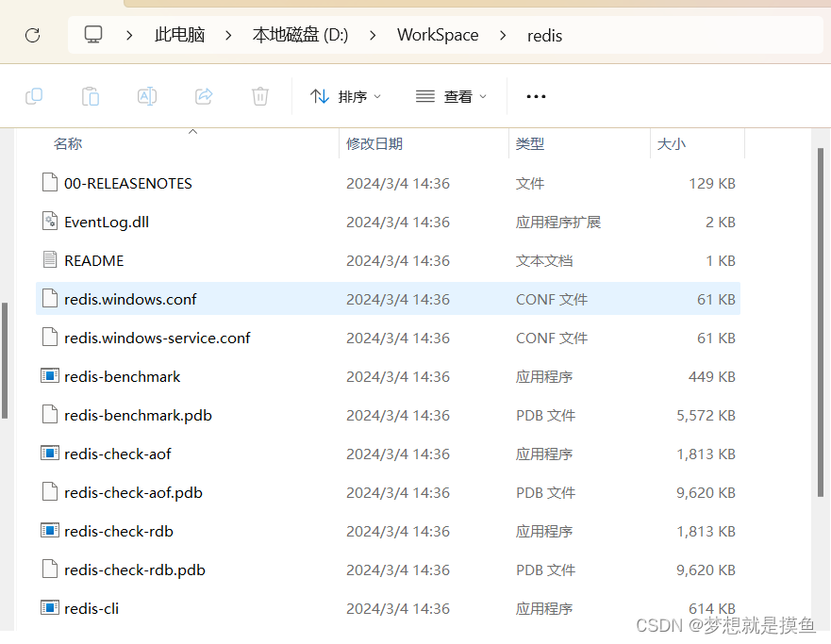
Task: Click the 129 KB size cell
Action: (712, 183)
